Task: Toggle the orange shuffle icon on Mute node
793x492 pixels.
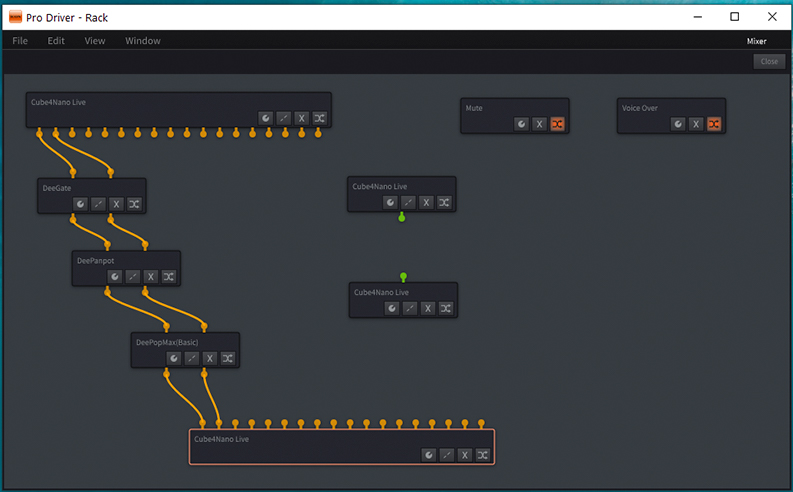Action: pos(557,124)
